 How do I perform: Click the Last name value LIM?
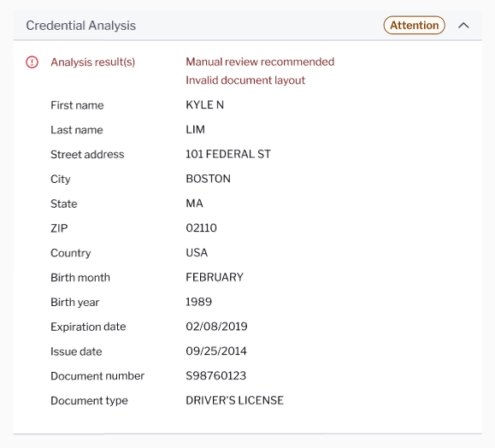[x=195, y=129]
